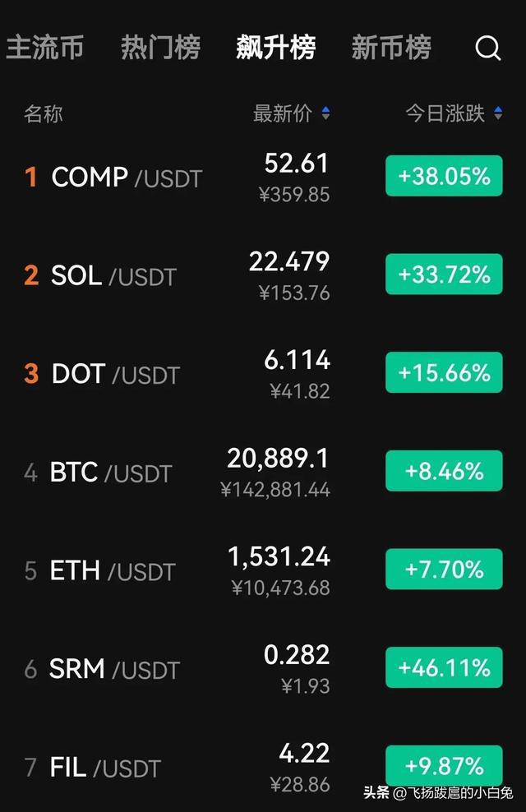
Task: Tap the COMP +38.05% change badge
Action: click(444, 176)
